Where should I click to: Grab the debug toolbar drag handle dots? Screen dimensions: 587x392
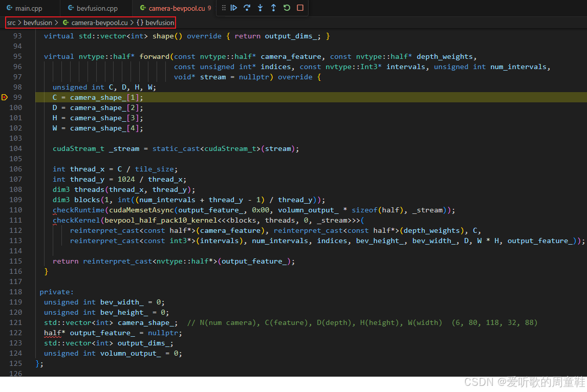point(224,8)
